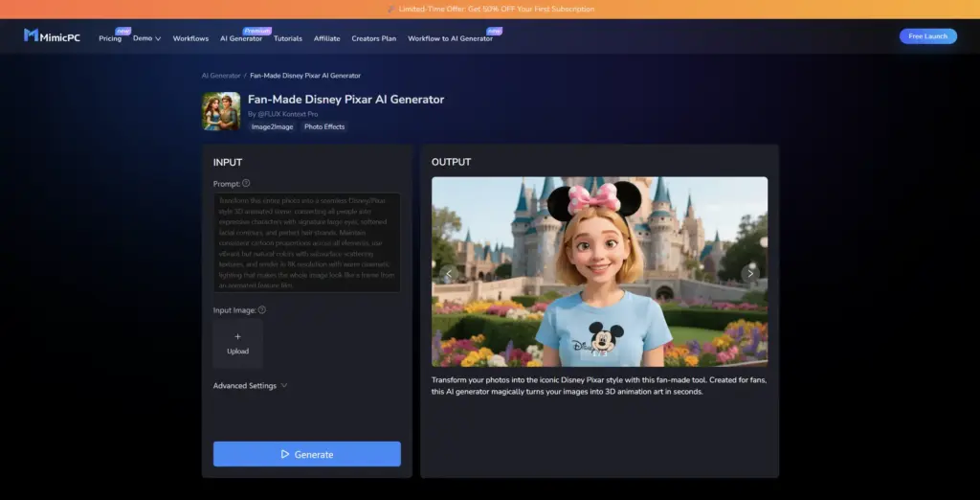
Task: Click the 'Fan-Made Disney Pixar AI Generator' breadcrumb text
Action: [x=305, y=76]
